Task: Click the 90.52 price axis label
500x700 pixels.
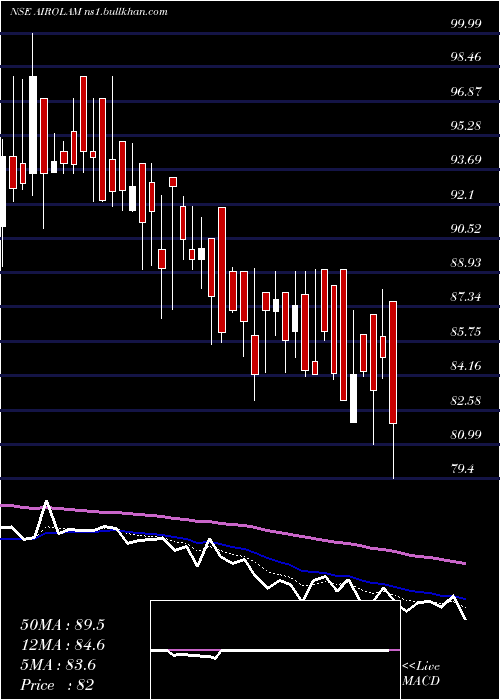Action: [x=466, y=229]
